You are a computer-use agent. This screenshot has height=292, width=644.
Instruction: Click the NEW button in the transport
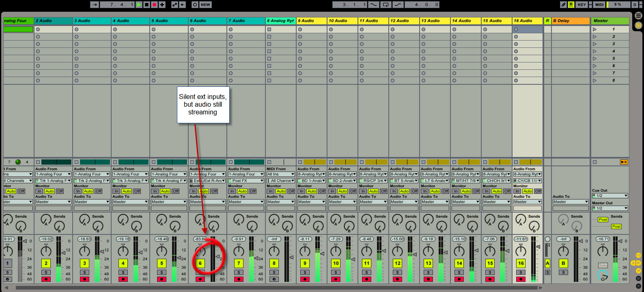pyautogui.click(x=205, y=4)
